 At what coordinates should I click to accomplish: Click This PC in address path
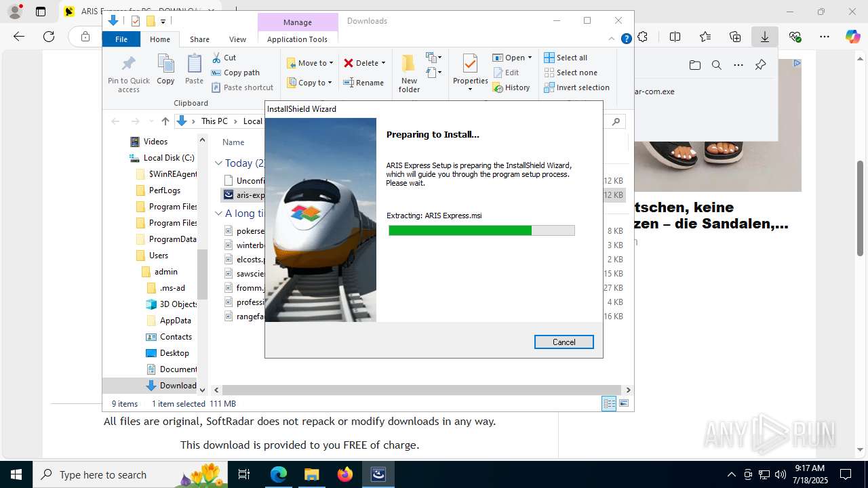tap(214, 121)
